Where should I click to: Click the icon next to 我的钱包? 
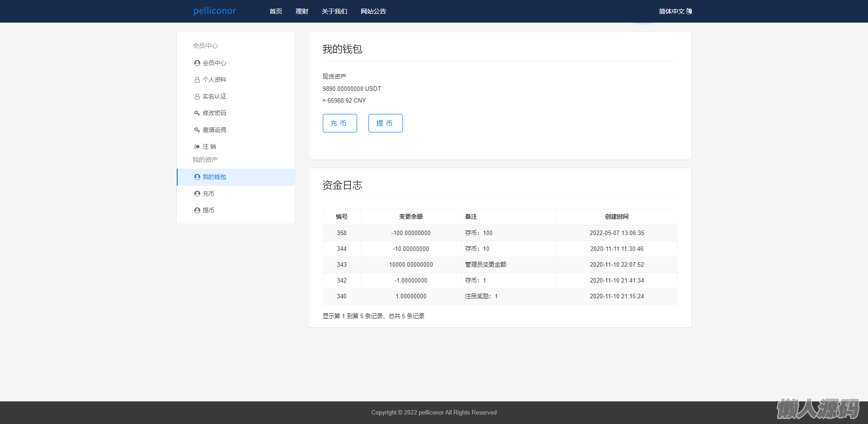(x=197, y=177)
